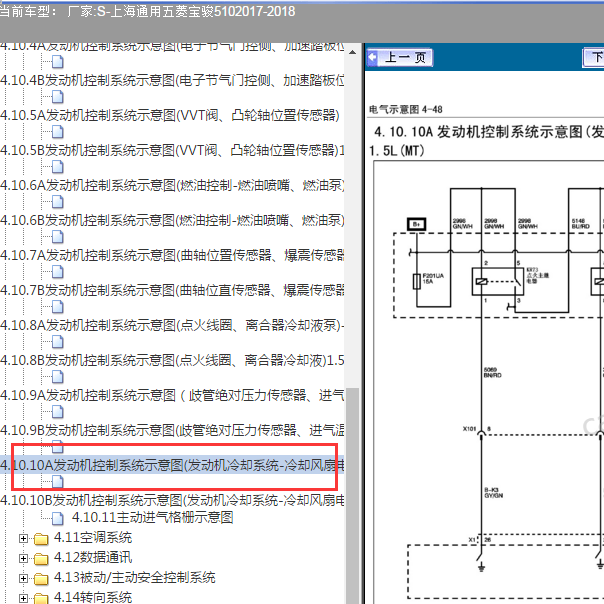The image size is (604, 604).
Task: Expand the 4.12数据通讯 folder
Action: [x=23, y=559]
